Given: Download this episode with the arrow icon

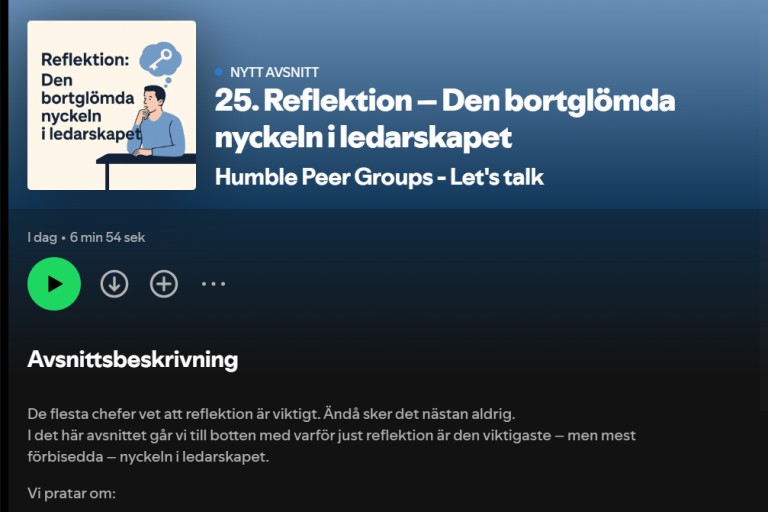Looking at the screenshot, I should click(x=114, y=284).
